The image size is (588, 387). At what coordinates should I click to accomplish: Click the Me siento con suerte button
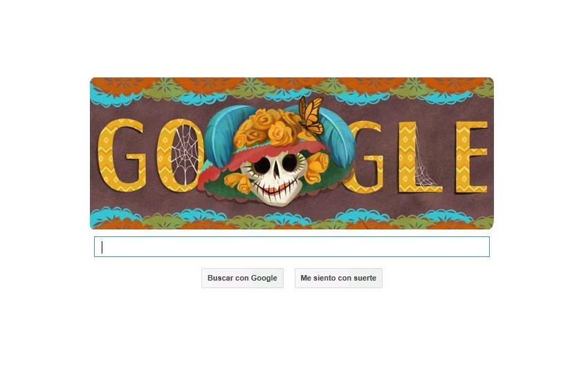(338, 278)
